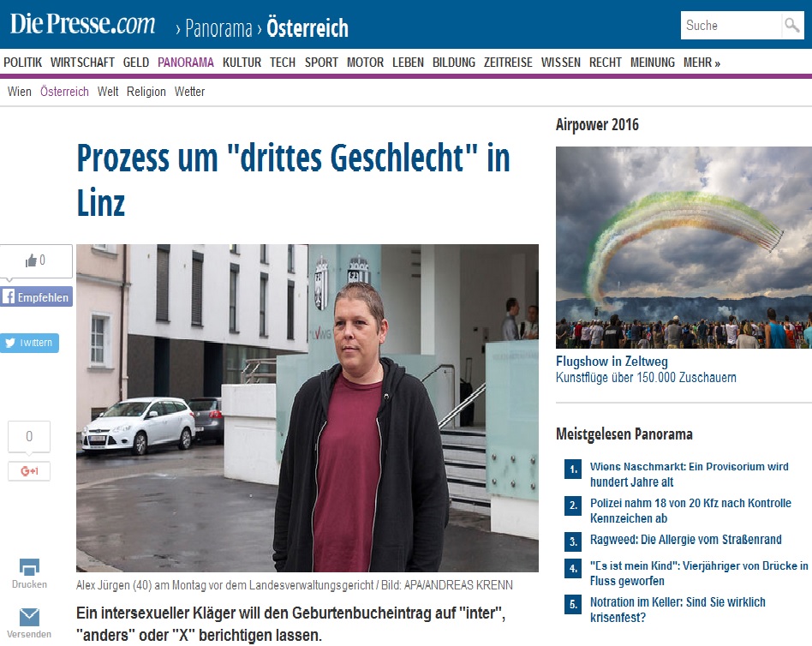Click the Airpower 2016 airshow thumbnail

click(x=684, y=247)
